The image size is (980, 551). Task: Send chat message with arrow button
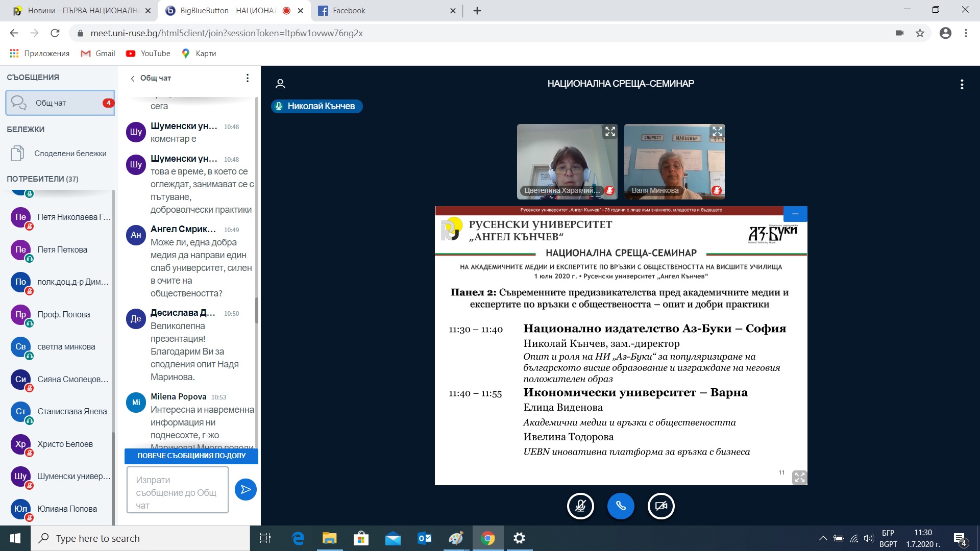point(246,490)
